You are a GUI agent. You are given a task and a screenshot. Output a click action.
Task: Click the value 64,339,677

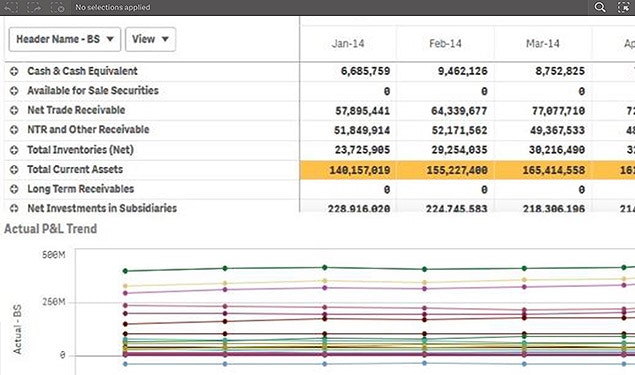point(459,111)
